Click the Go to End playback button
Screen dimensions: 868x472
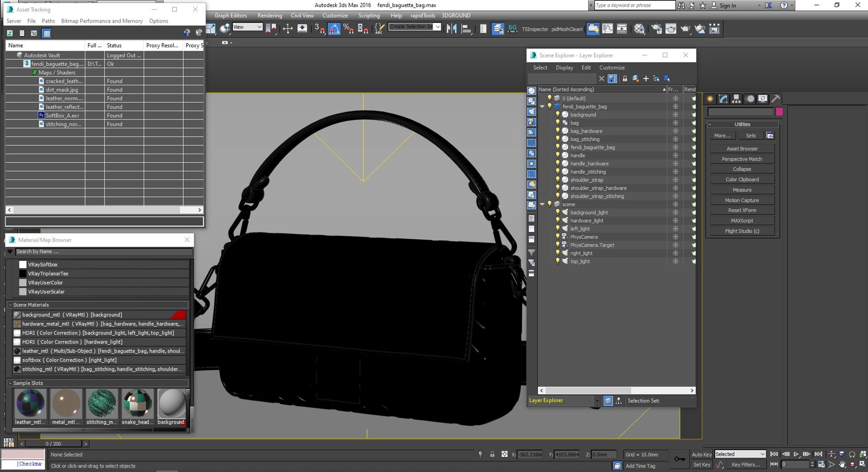(x=818, y=454)
